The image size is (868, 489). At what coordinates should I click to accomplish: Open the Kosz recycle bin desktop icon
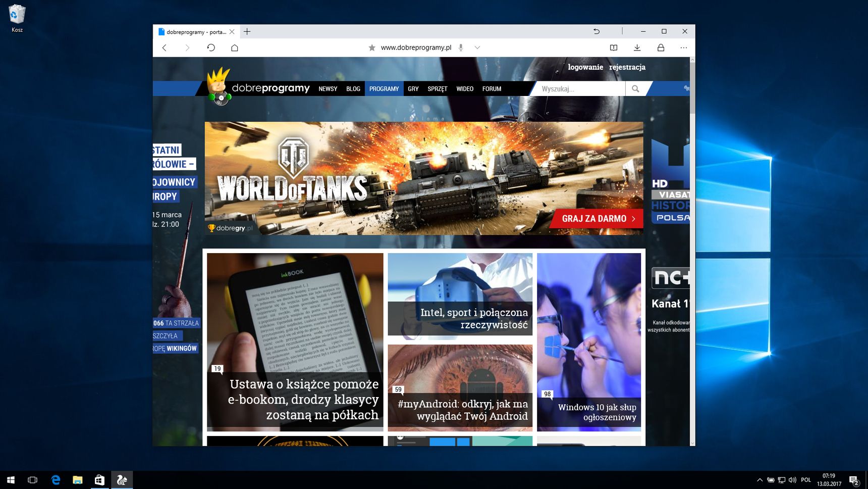17,18
